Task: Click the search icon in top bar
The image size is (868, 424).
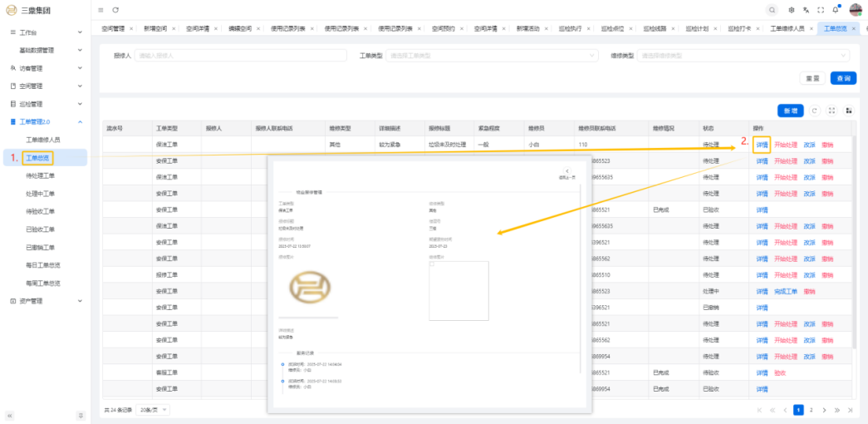Action: click(772, 9)
